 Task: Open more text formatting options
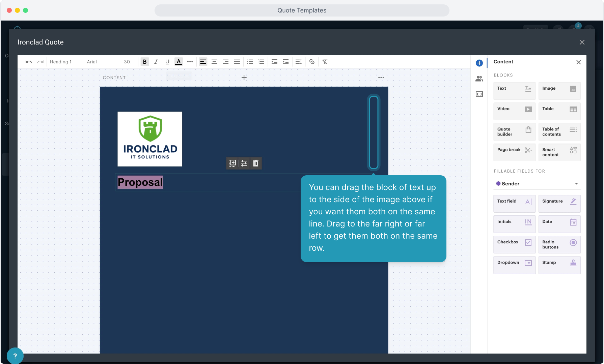190,62
